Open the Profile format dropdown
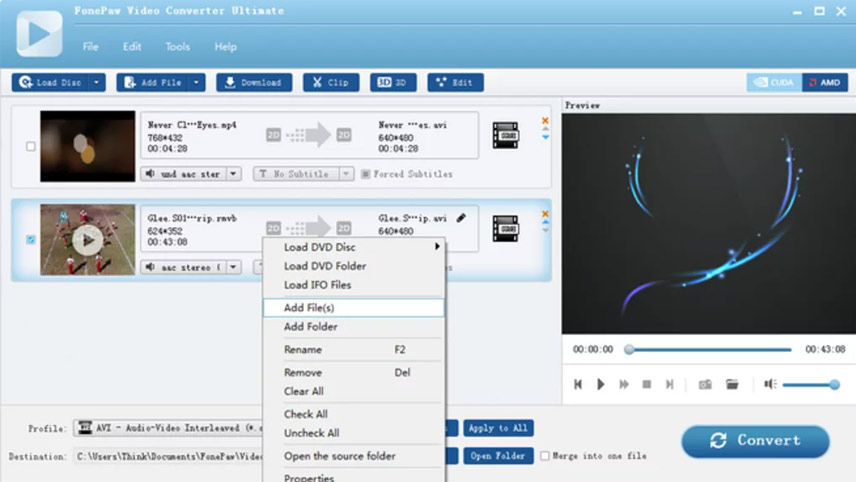The width and height of the screenshot is (856, 482). coord(168,428)
